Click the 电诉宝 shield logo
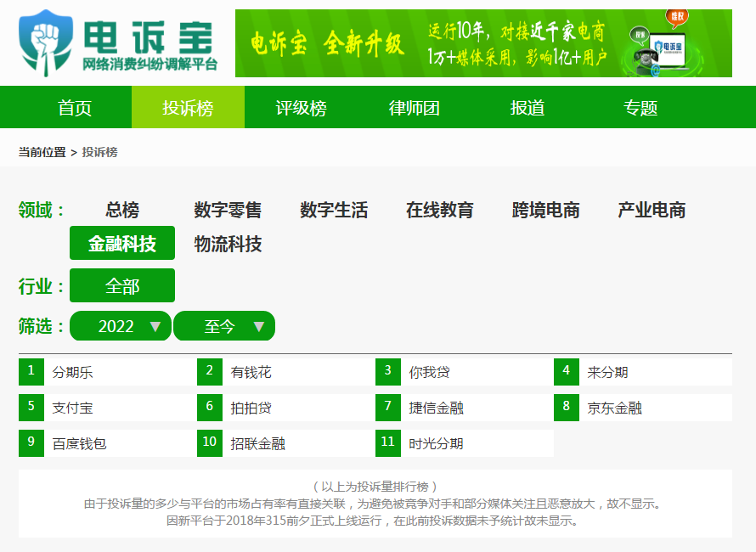This screenshot has height=552, width=756. pyautogui.click(x=46, y=43)
